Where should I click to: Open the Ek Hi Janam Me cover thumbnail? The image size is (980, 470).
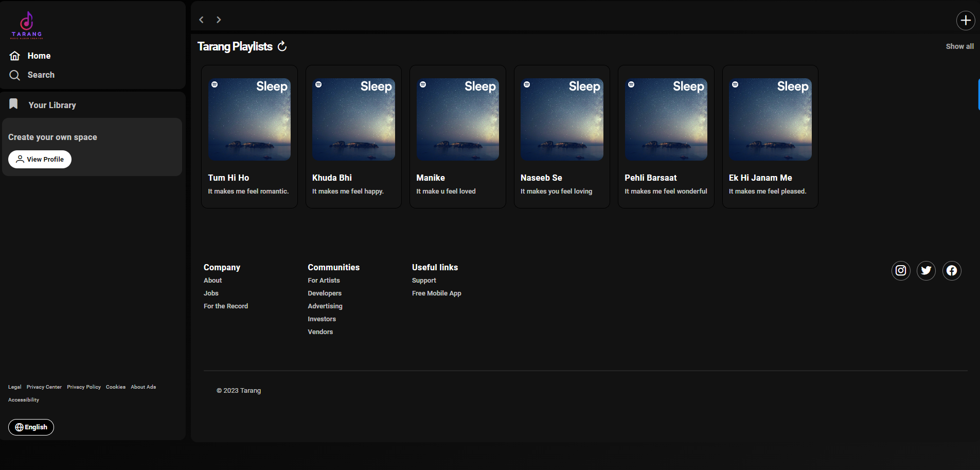(x=770, y=119)
